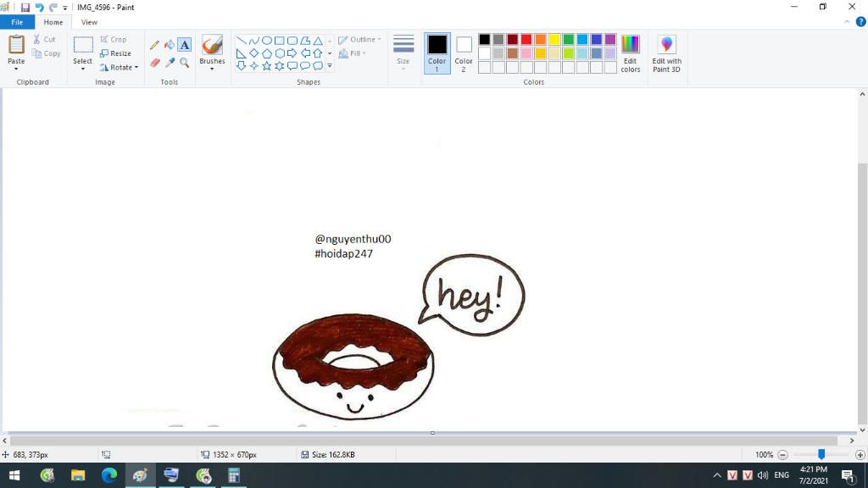Open Calculator from the taskbar
Image resolution: width=868 pixels, height=488 pixels.
[234, 474]
